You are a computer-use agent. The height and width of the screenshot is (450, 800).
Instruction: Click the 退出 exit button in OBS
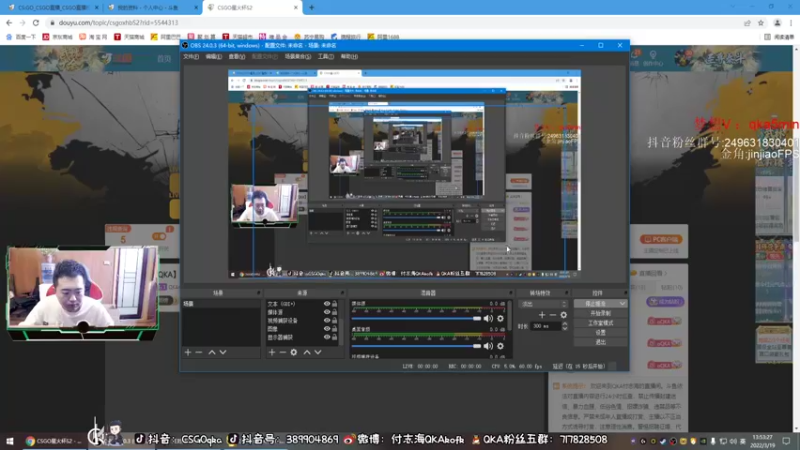pyautogui.click(x=600, y=342)
